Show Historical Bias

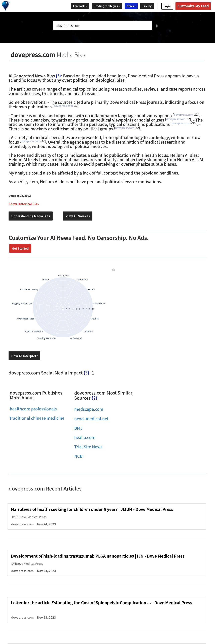tap(24, 204)
